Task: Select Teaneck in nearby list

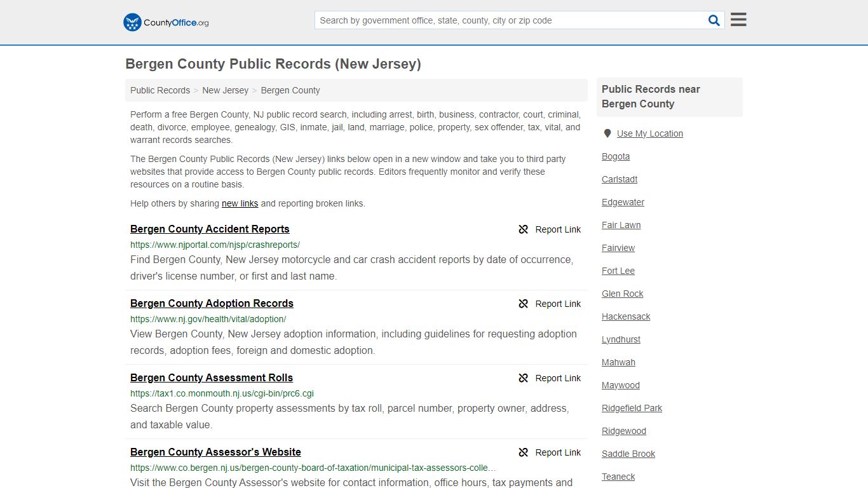Action: point(618,477)
